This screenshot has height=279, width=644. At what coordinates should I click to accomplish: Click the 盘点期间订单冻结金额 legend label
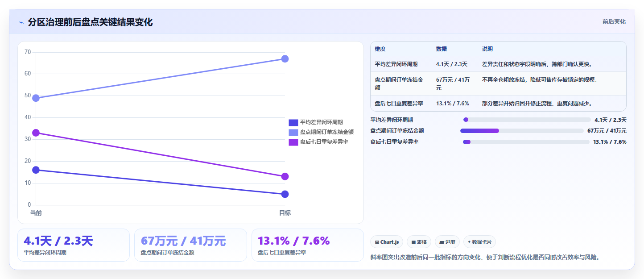click(326, 132)
